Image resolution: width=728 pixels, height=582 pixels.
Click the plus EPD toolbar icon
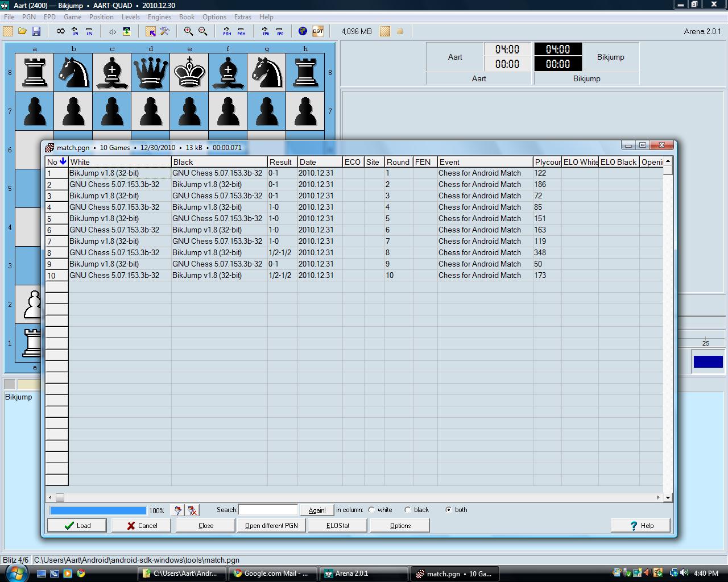pos(265,31)
